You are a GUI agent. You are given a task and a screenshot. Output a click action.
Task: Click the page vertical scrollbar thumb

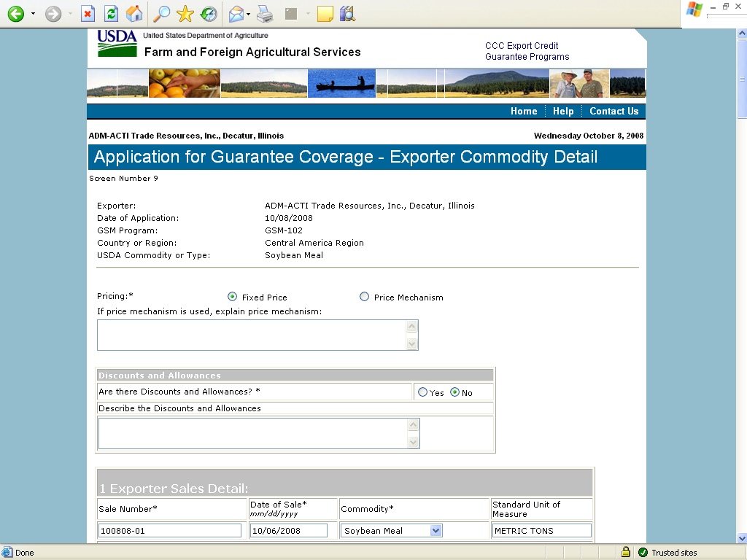(742, 79)
